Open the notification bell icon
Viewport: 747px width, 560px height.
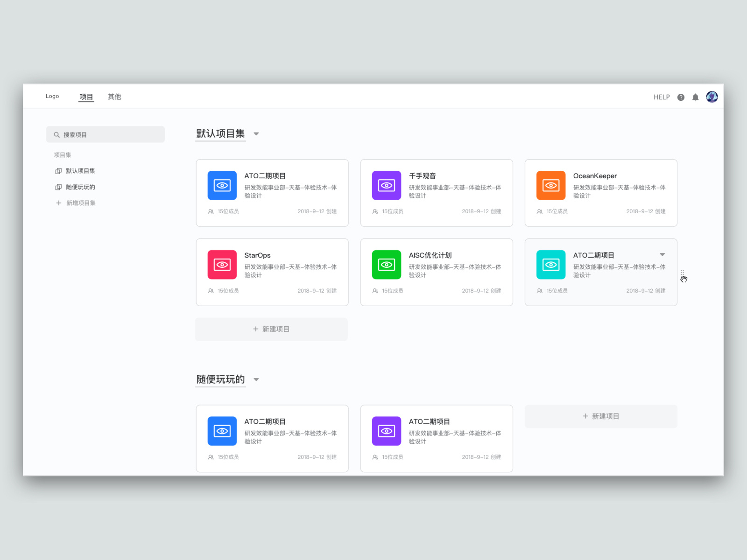(696, 97)
